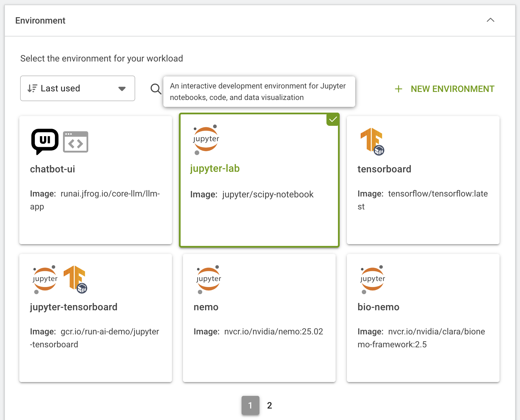The image size is (520, 420).
Task: Click the Jupyter logo on jupyter-lab card
Action: [206, 140]
